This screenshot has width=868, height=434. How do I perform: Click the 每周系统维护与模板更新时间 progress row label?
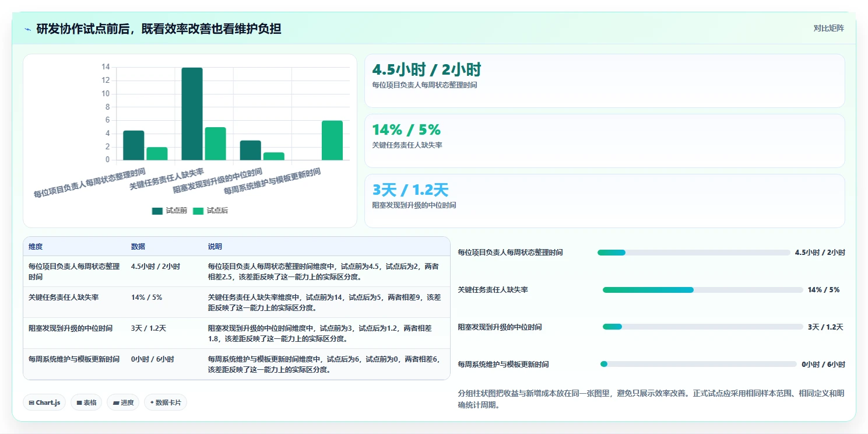[503, 364]
